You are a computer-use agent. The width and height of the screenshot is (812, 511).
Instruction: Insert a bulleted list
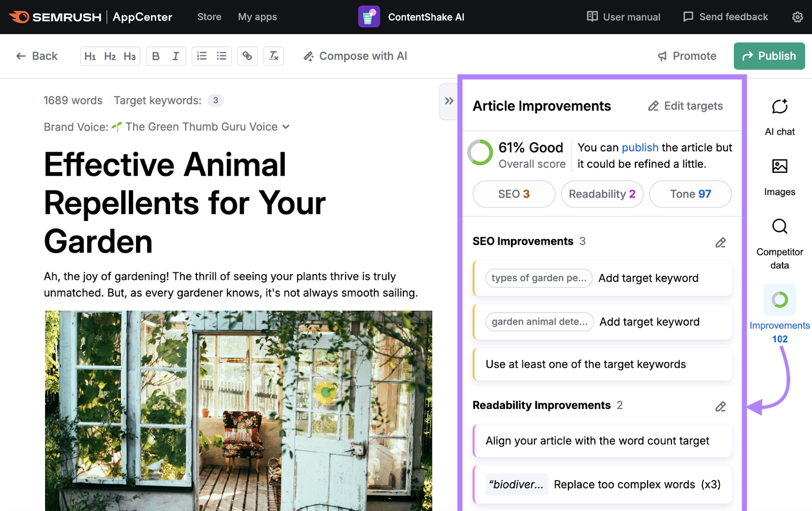pos(222,56)
